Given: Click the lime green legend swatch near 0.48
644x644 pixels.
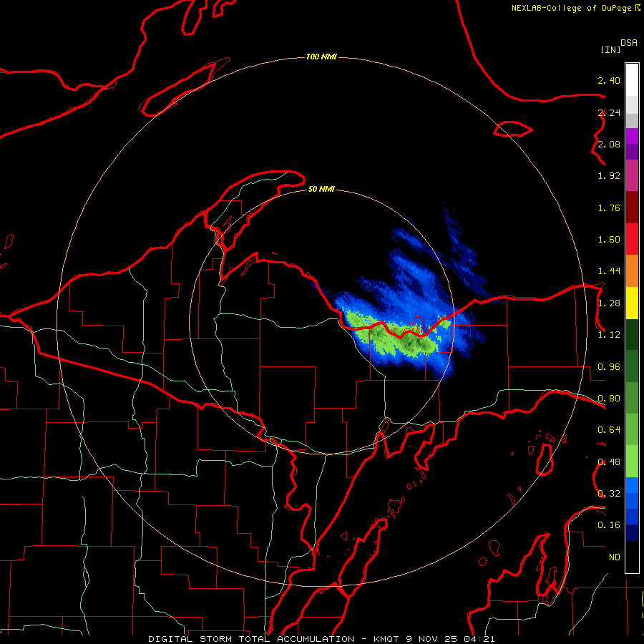Looking at the screenshot, I should 632,462.
